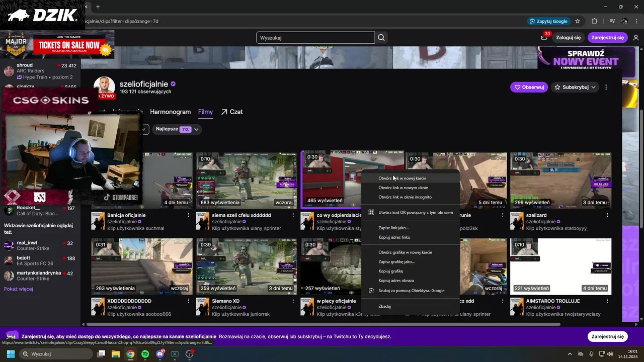Open Chrome media controls icon
Screen dimensions: 644x362
(612, 21)
